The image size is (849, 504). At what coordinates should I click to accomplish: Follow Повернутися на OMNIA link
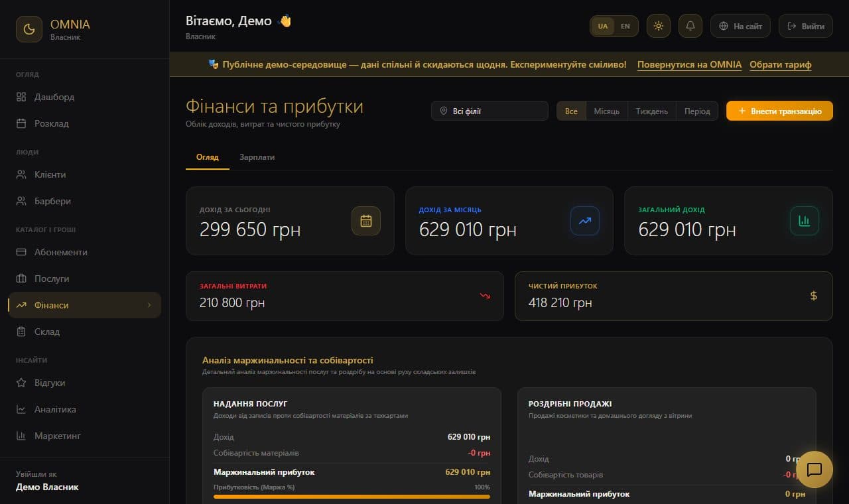tap(689, 65)
